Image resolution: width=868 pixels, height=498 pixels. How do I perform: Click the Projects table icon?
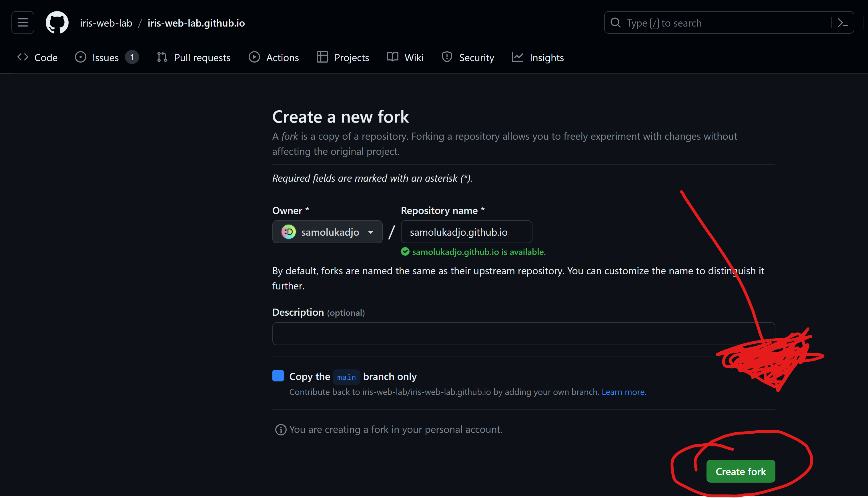[322, 57]
